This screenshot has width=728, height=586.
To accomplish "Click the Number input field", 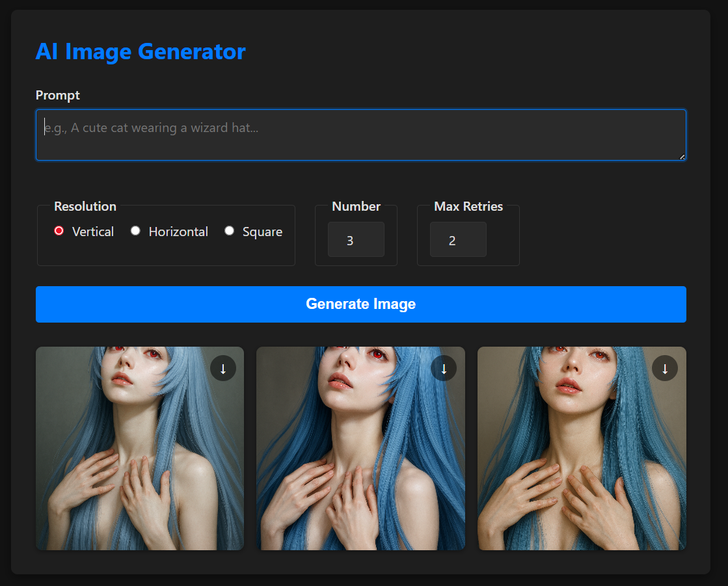I will (356, 239).
